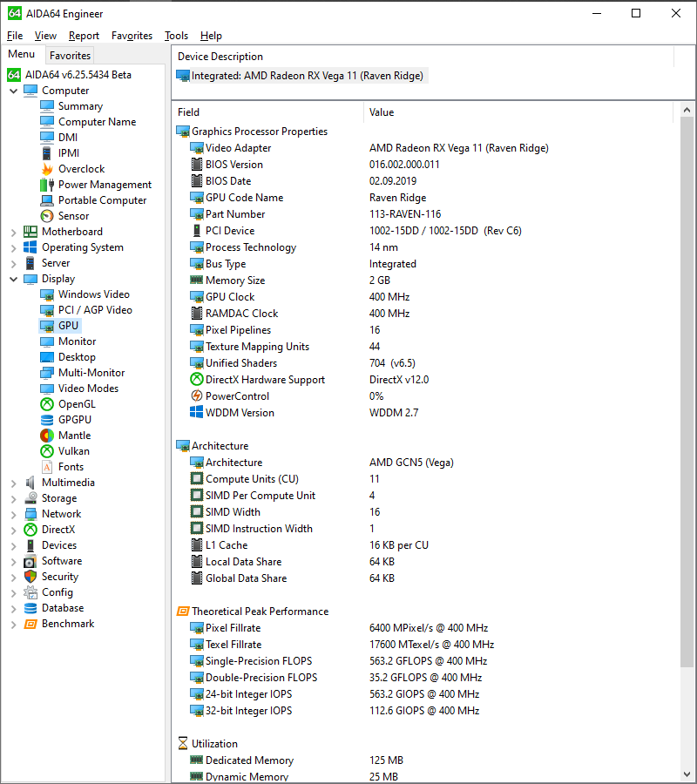Click the Config icon
The image size is (697, 784).
click(30, 592)
